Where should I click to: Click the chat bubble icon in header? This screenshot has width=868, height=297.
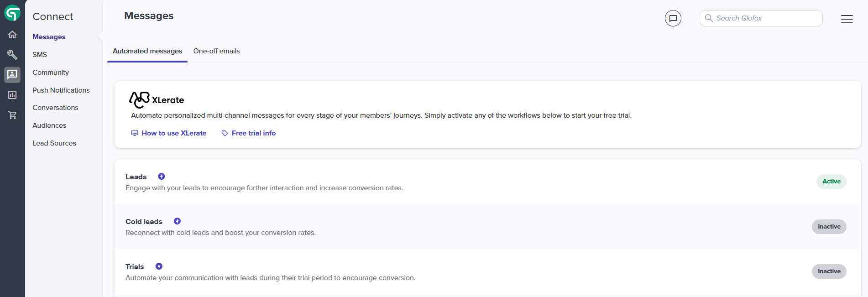click(673, 18)
